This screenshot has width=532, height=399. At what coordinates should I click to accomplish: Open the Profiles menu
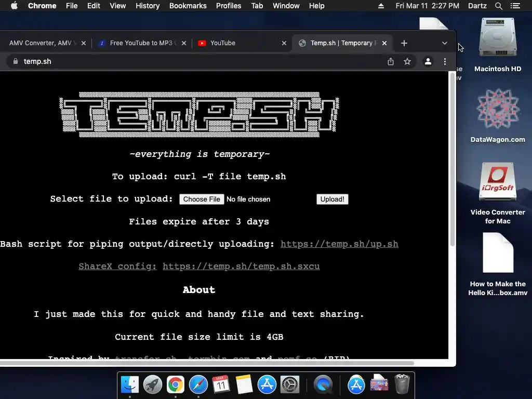pyautogui.click(x=229, y=6)
